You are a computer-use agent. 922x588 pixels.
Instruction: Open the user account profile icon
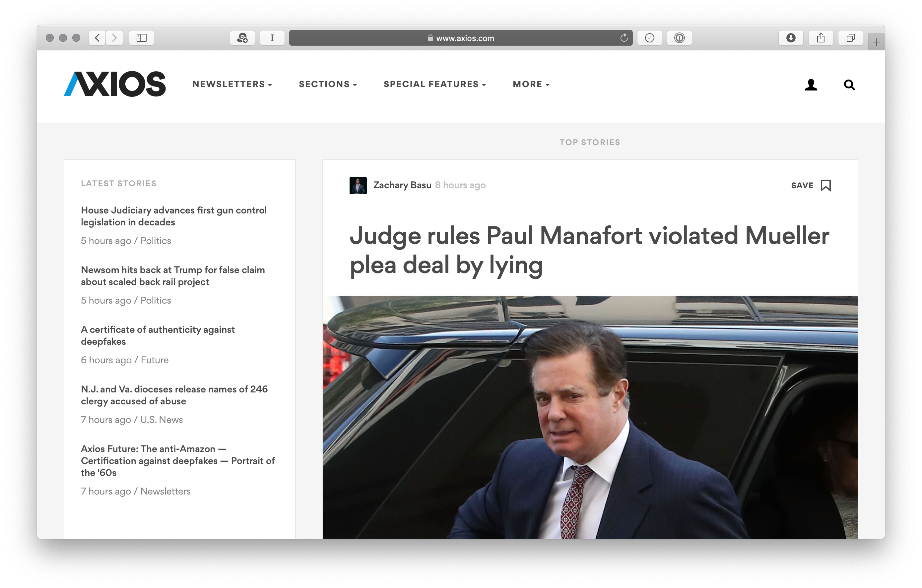[811, 85]
